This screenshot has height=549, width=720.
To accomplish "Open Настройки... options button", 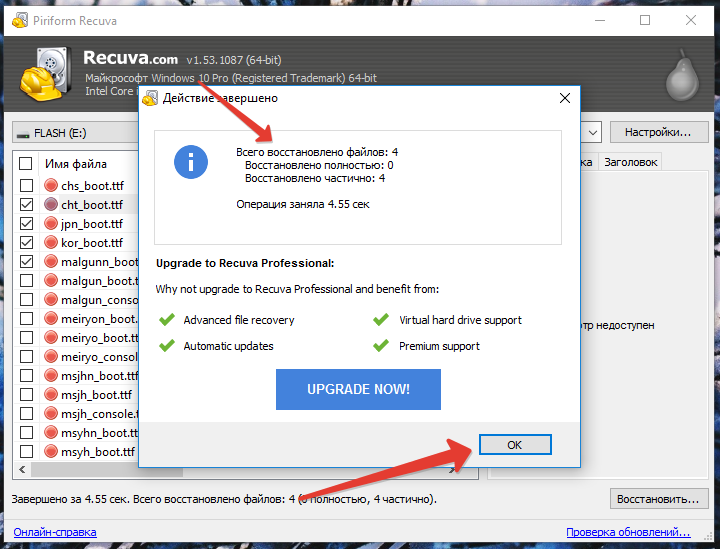I will click(x=658, y=132).
